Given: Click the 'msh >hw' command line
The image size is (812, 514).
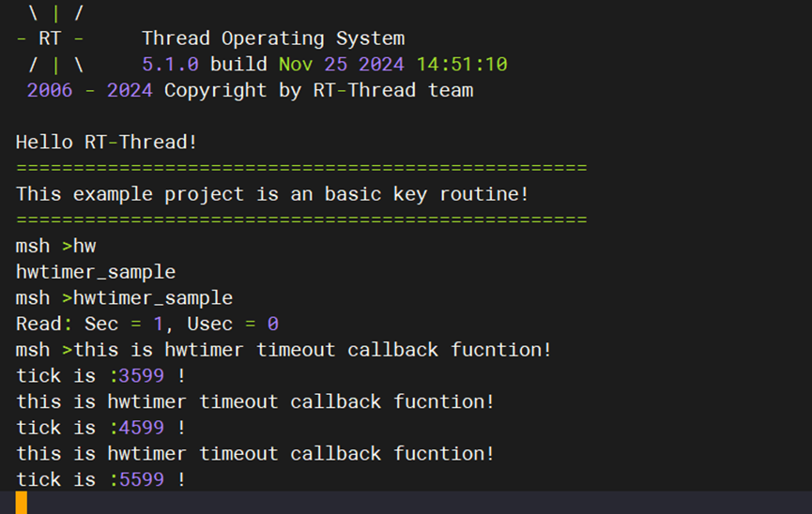Looking at the screenshot, I should click(x=56, y=246).
